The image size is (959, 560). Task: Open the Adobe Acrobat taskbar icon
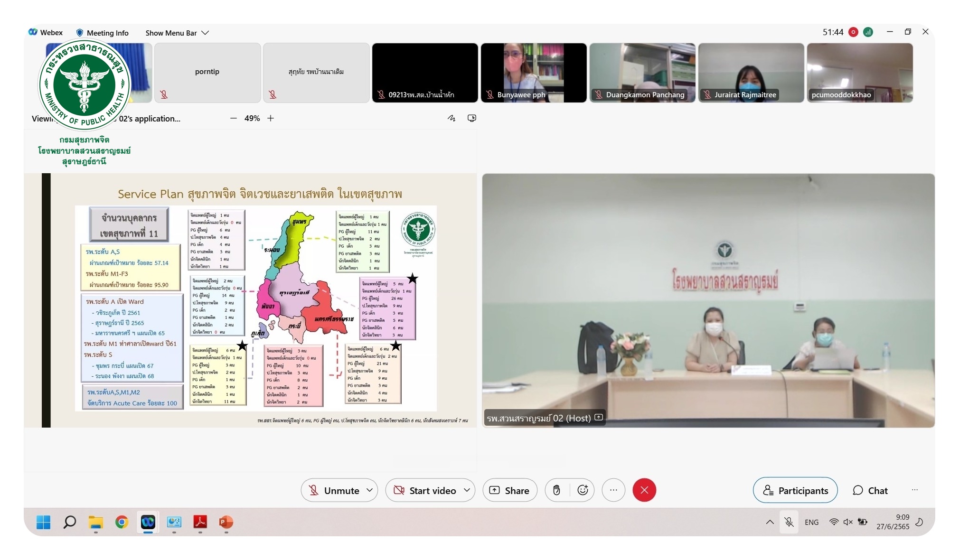pyautogui.click(x=200, y=522)
